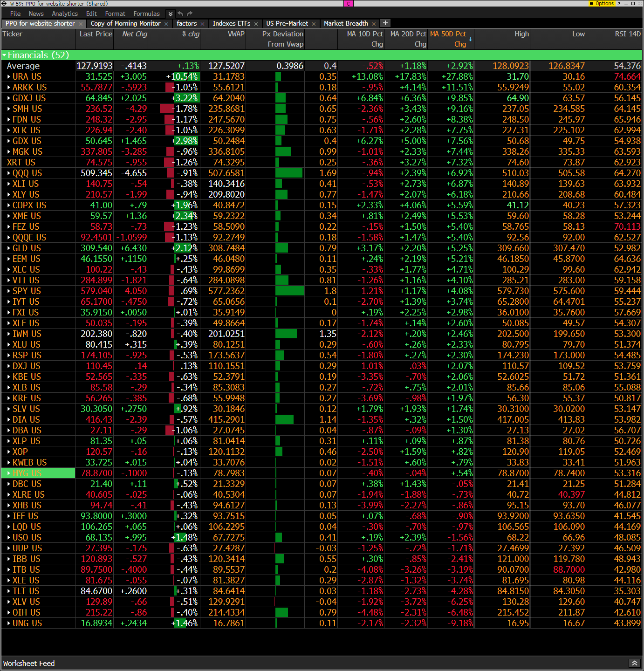Click the magenta C indicator in title bar
Screen dimensions: 644x671
coord(349,3)
